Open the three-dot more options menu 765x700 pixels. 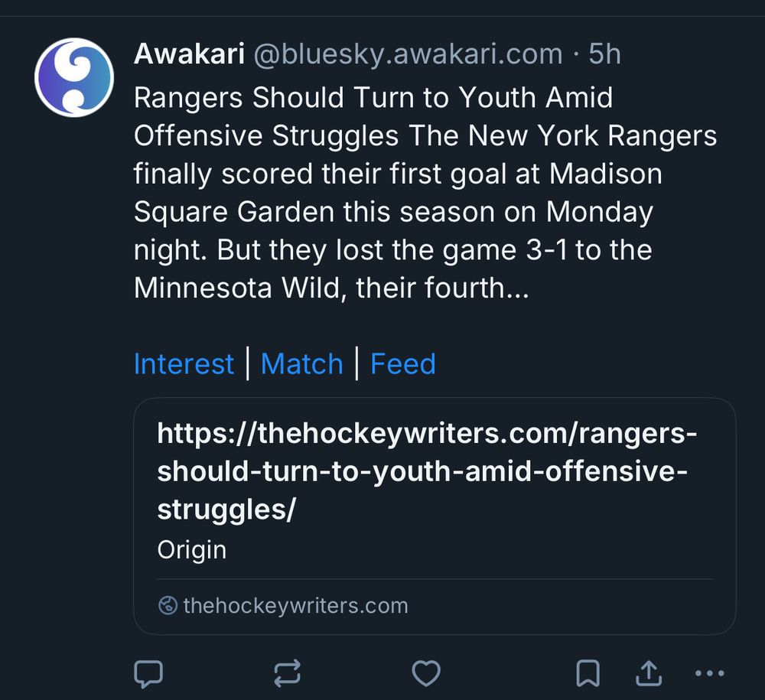(709, 673)
